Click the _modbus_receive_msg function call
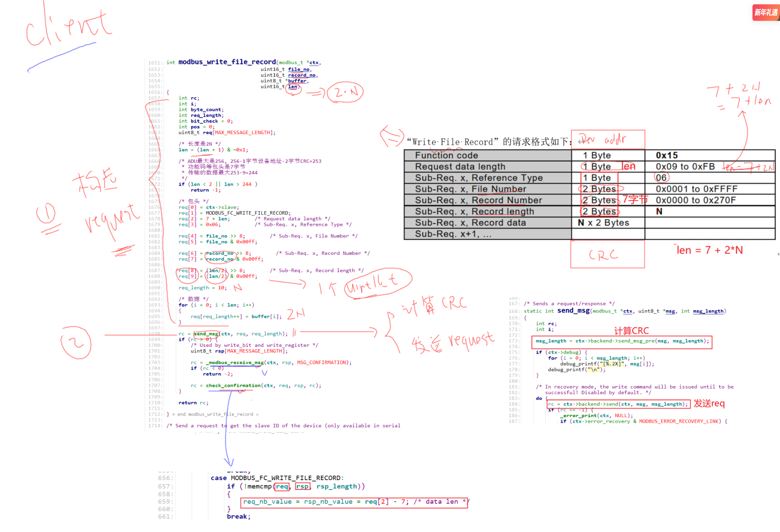Screen dimensions: 780x532 click(x=235, y=363)
